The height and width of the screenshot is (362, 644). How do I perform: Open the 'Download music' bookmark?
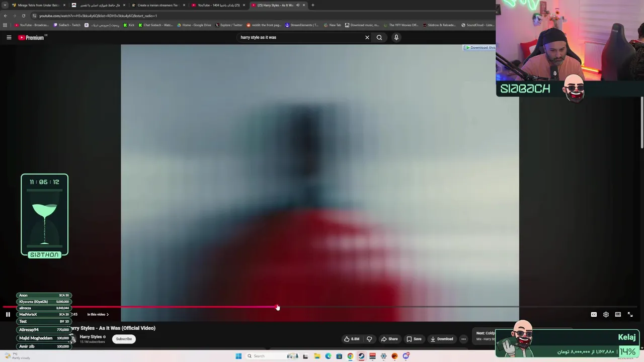coord(362,25)
